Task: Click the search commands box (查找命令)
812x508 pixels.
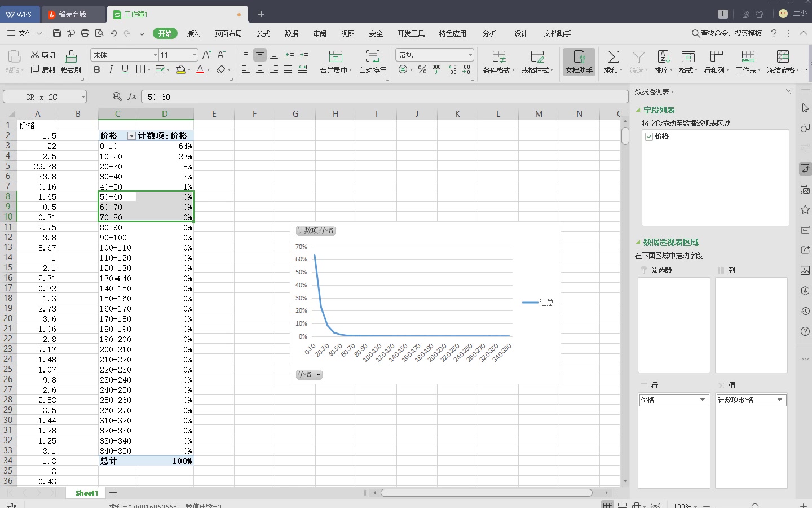Action: tap(727, 33)
